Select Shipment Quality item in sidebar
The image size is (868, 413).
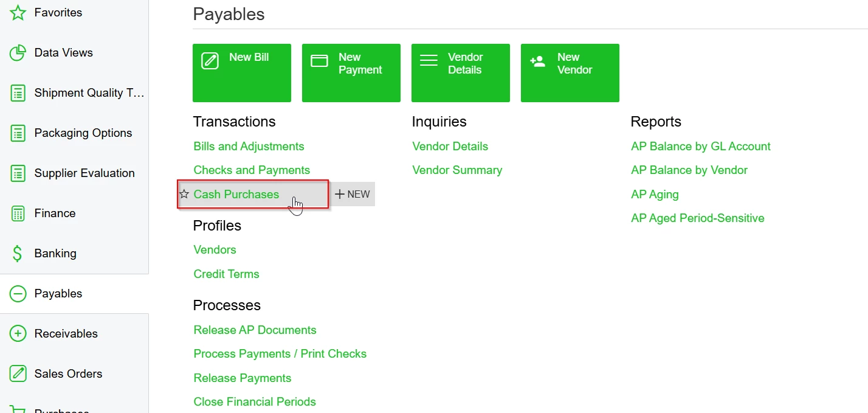[x=74, y=93]
